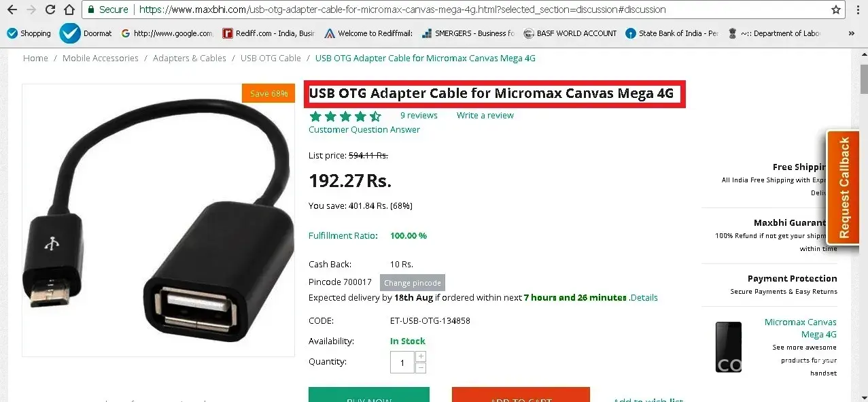Click the Quantity input field
This screenshot has width=868, height=402.
click(x=402, y=363)
